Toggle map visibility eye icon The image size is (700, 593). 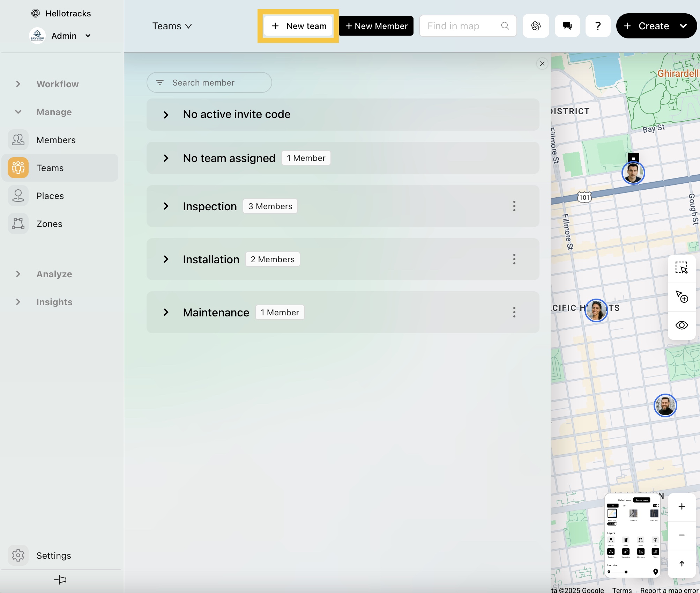(681, 325)
